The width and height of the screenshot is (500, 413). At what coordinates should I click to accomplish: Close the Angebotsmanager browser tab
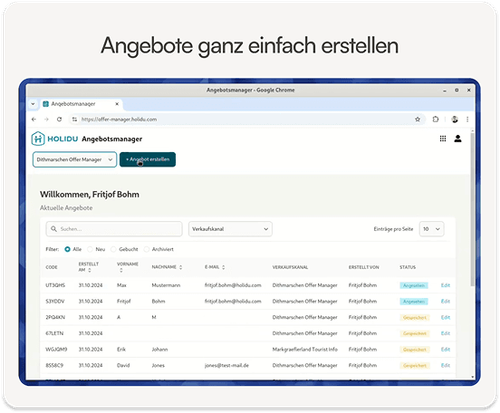click(x=117, y=104)
